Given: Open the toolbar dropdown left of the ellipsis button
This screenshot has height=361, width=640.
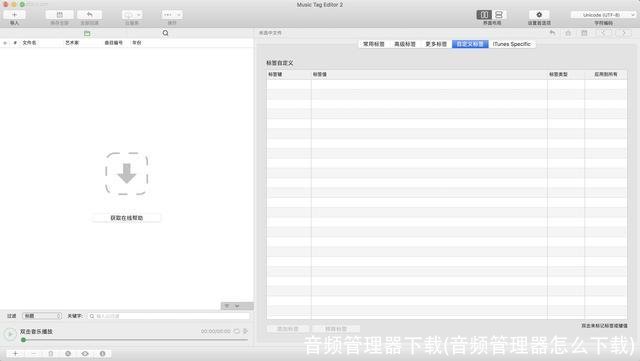Looking at the screenshot, I should (x=132, y=15).
